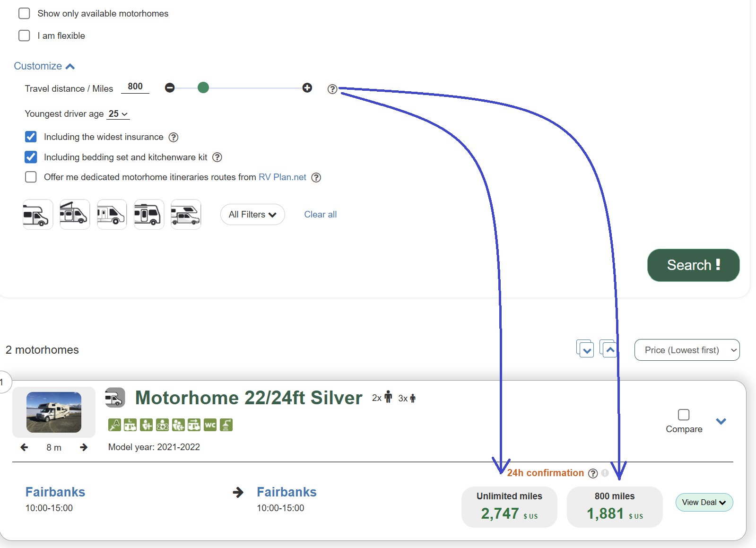The image size is (756, 548).
Task: Select the pop-top campervan type filter icon
Action: [x=75, y=215]
